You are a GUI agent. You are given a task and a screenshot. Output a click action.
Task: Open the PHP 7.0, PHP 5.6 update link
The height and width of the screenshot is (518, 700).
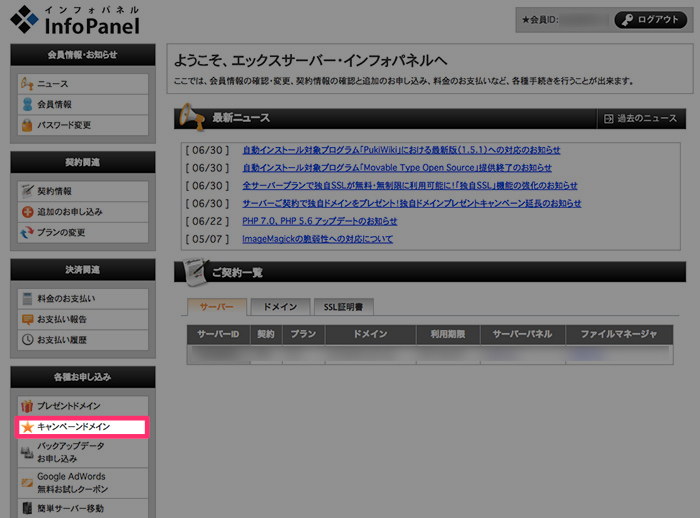[320, 221]
